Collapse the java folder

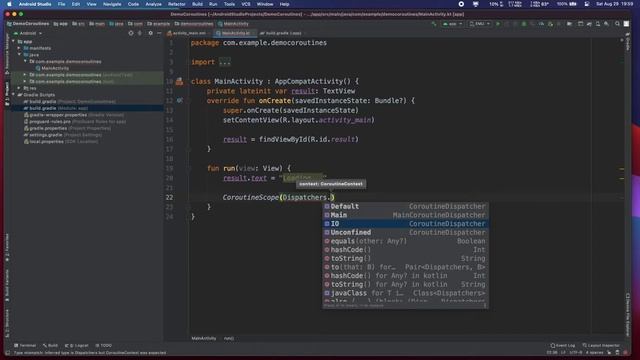[19, 55]
